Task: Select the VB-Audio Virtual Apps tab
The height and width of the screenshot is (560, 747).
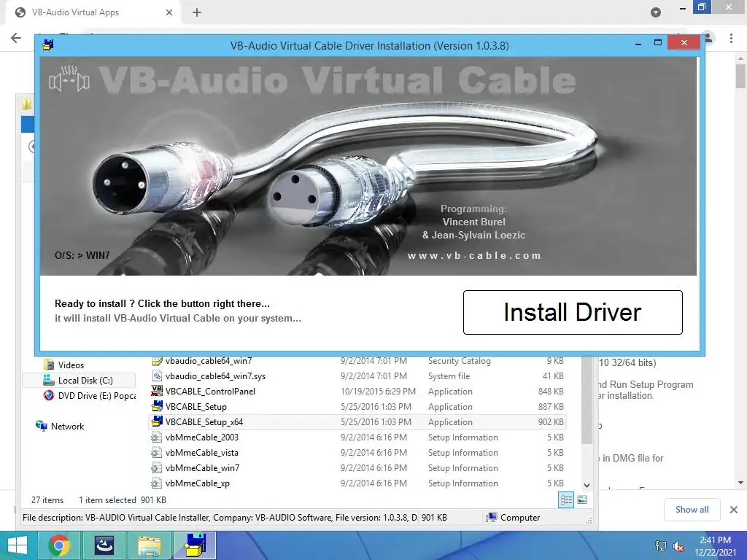Action: click(93, 12)
